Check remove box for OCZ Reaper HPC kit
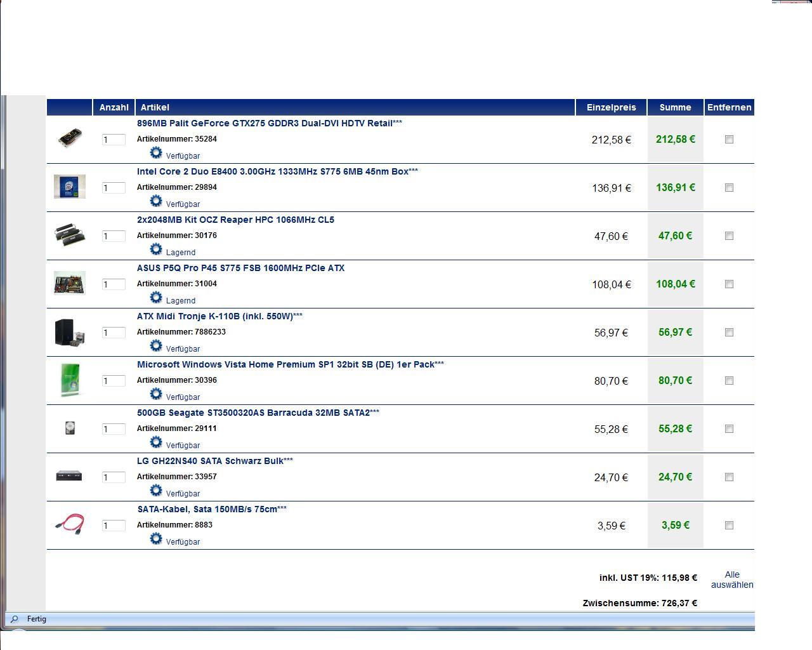This screenshot has height=650, width=812. pos(729,235)
